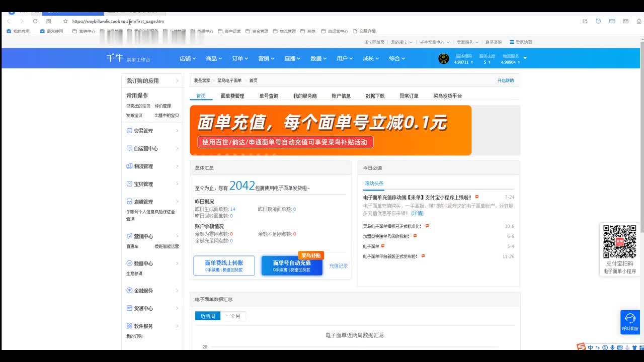Screen dimensions: 644x362
Task: Click the 店铺管理 sidebar icon
Action: point(129,202)
